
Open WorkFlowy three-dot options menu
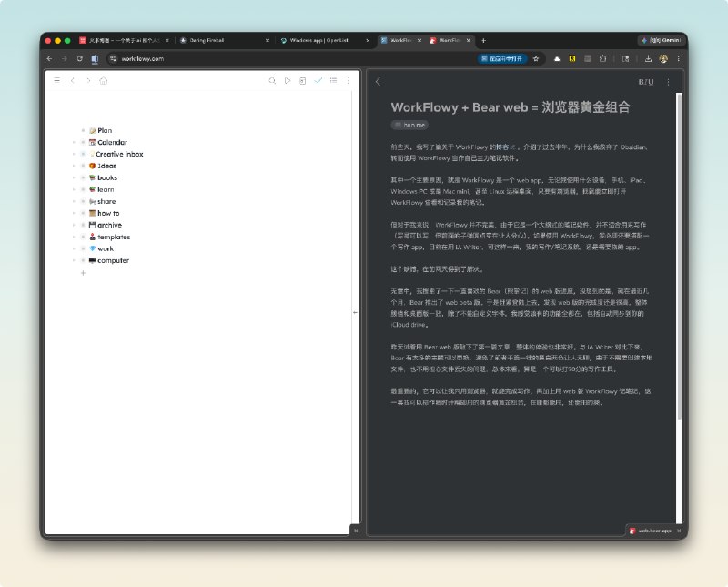349,80
